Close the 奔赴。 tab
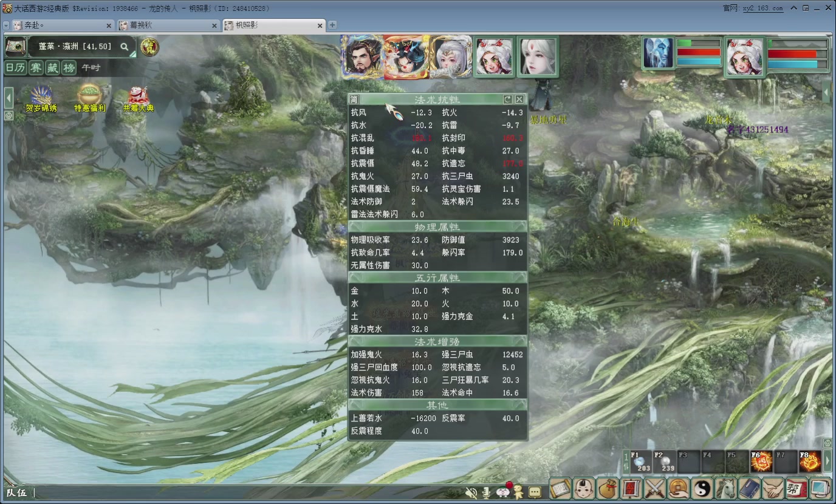The height and width of the screenshot is (504, 836). click(x=109, y=26)
